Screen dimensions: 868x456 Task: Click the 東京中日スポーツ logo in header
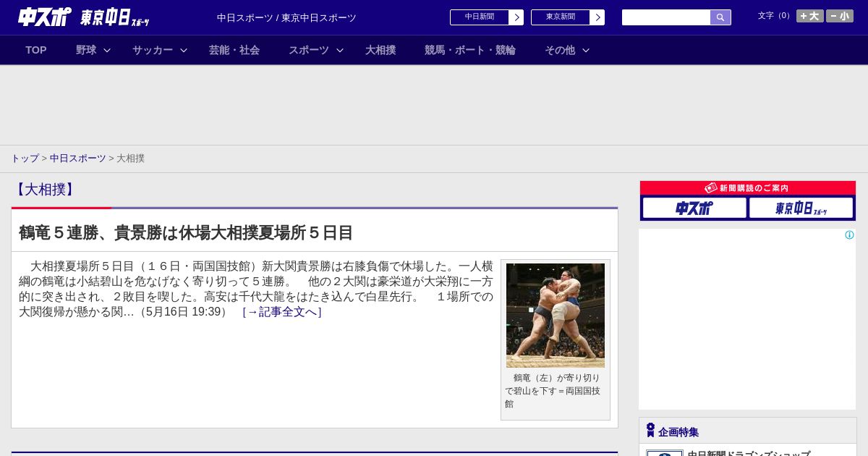click(x=114, y=18)
